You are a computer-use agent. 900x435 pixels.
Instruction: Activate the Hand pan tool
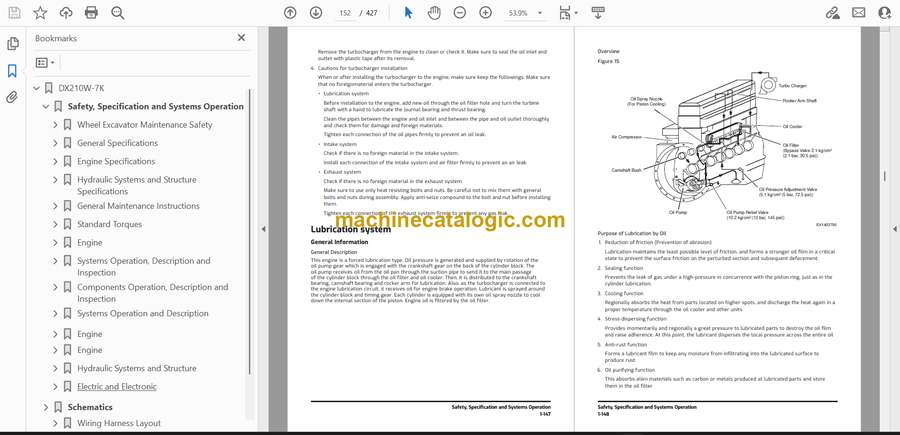click(434, 13)
